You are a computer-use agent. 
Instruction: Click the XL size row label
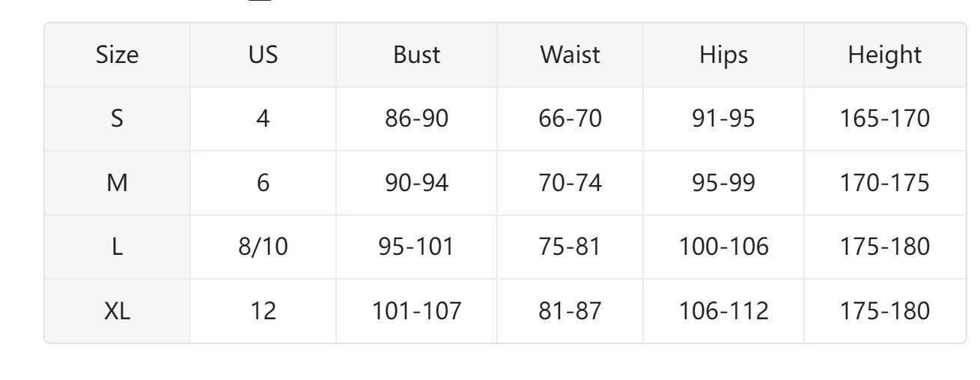point(117,311)
